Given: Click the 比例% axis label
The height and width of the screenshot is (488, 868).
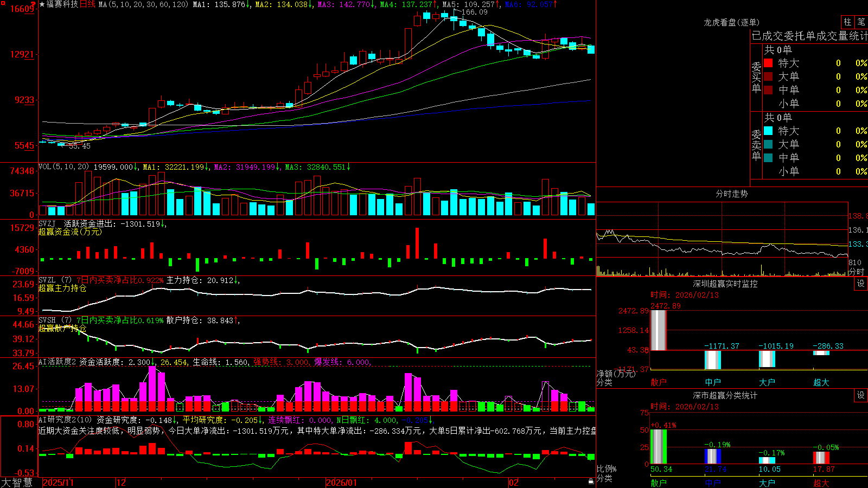Looking at the screenshot, I should tap(607, 468).
